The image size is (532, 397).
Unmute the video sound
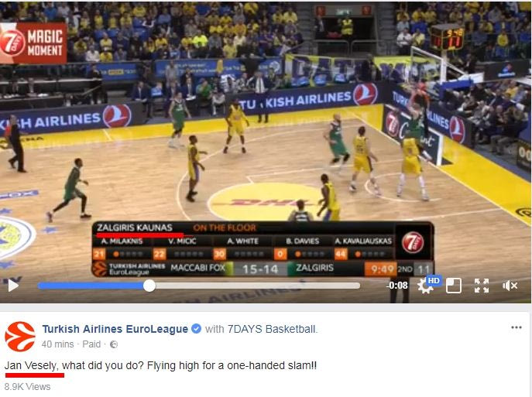coord(510,286)
